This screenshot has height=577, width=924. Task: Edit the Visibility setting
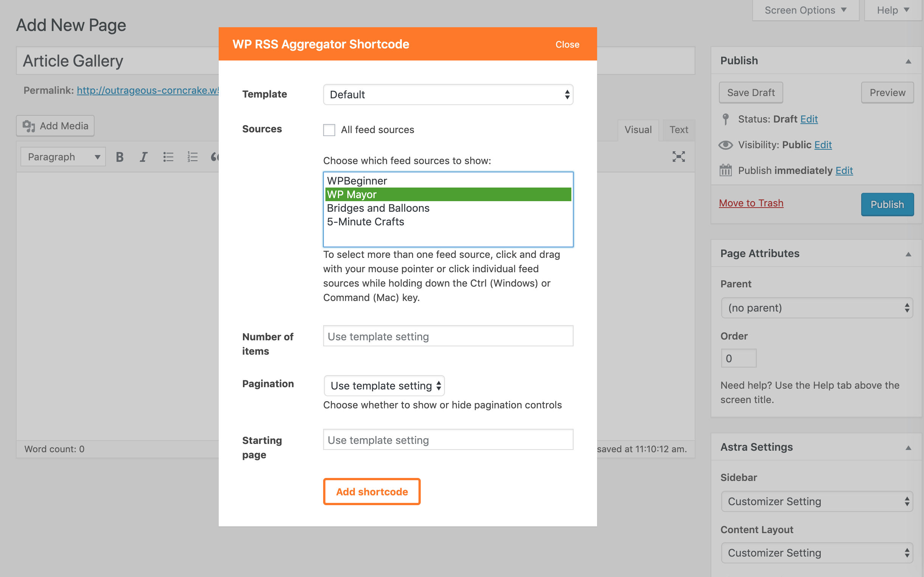tap(823, 145)
